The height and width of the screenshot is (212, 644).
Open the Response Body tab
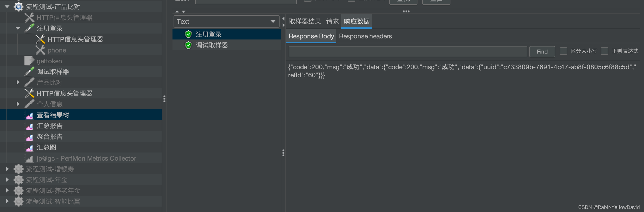pyautogui.click(x=311, y=36)
